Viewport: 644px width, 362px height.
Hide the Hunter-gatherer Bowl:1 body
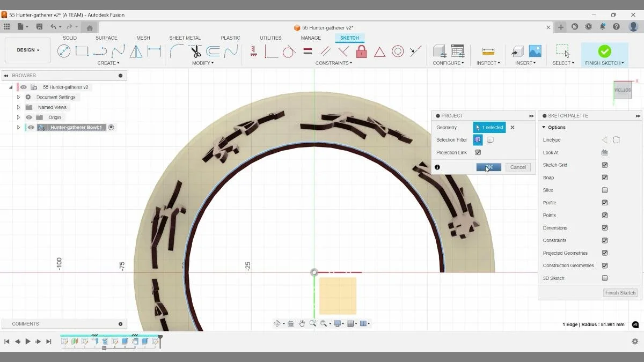[31, 127]
